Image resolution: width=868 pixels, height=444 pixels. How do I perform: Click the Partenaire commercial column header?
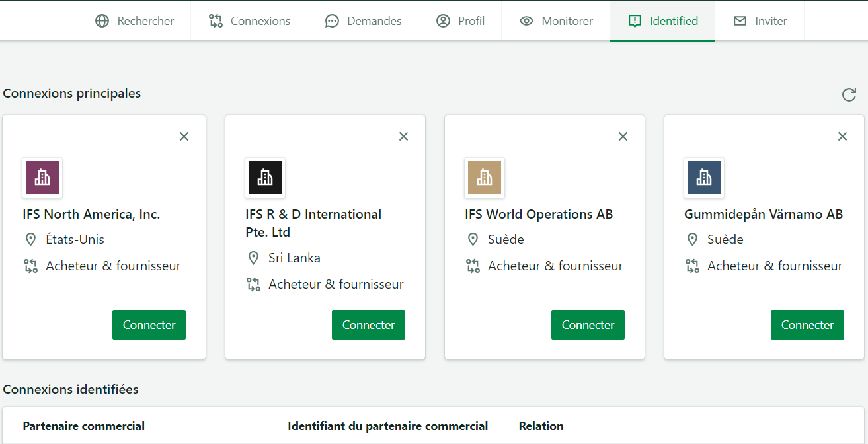(84, 426)
